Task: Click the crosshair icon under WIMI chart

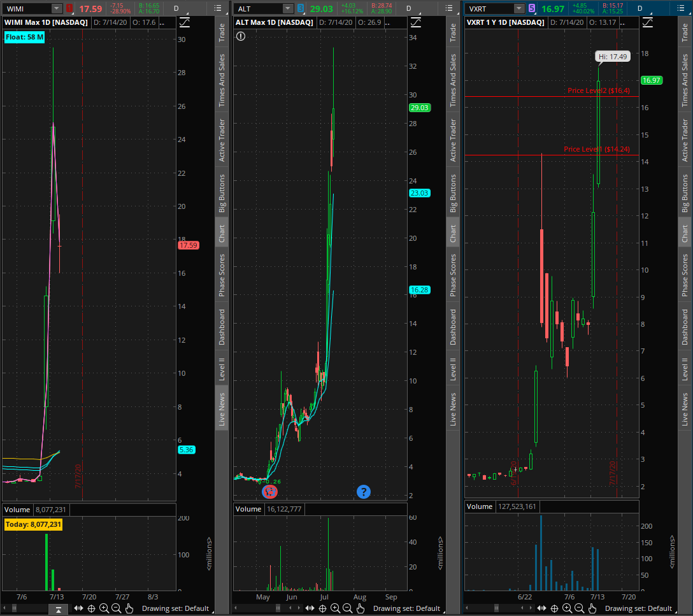Action: point(92,608)
